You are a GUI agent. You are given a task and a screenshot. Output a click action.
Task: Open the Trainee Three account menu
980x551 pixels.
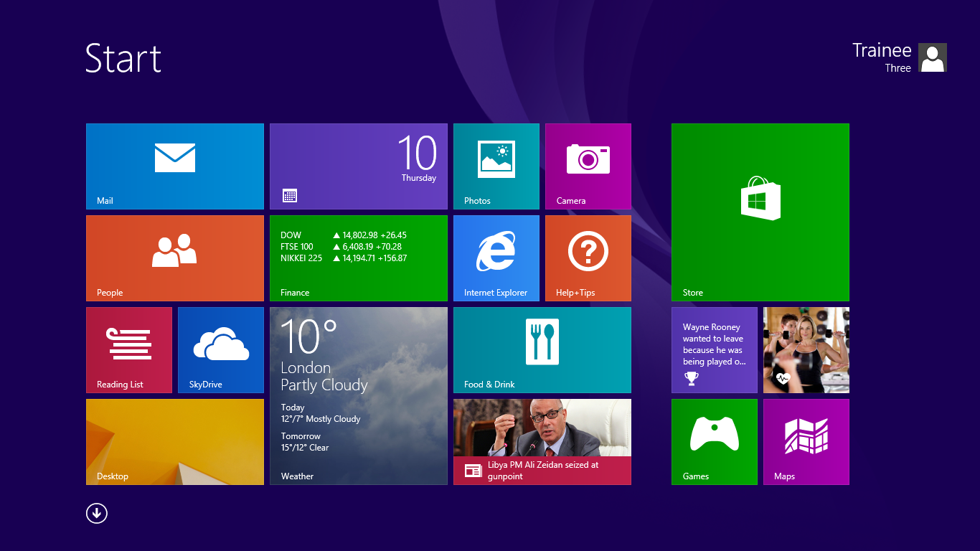[881, 57]
